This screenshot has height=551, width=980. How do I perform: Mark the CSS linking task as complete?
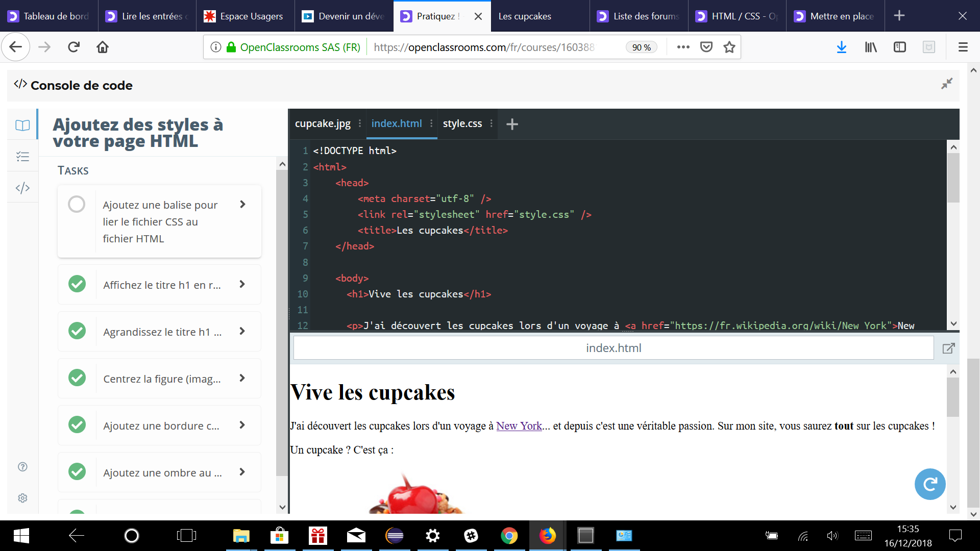(x=77, y=204)
